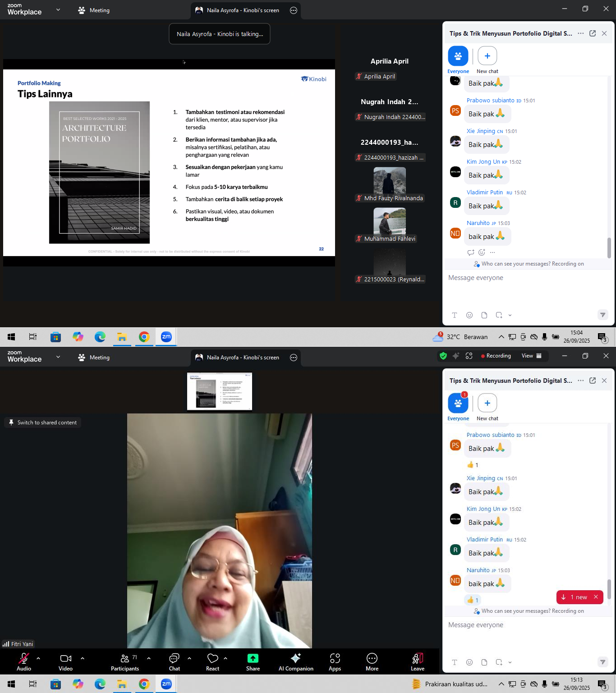Open the Apps icon in the toolbar
Image resolution: width=616 pixels, height=693 pixels.
pos(335,661)
